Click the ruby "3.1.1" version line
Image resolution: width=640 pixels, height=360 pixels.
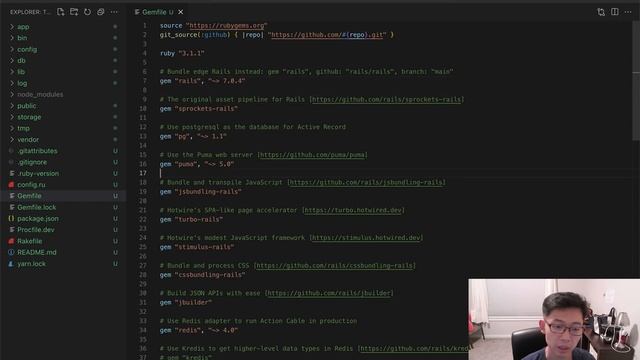[x=182, y=53]
